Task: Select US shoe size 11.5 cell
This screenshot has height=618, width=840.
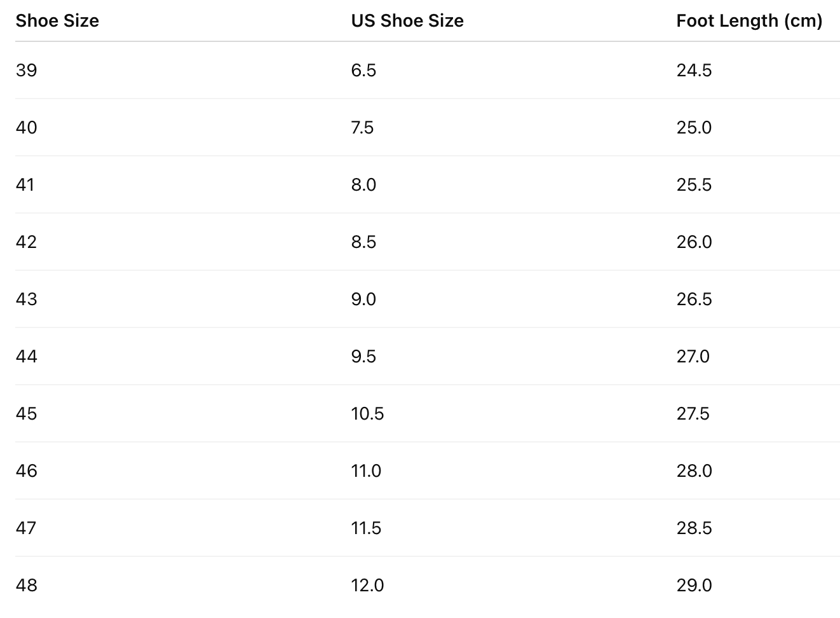Action: coord(366,528)
